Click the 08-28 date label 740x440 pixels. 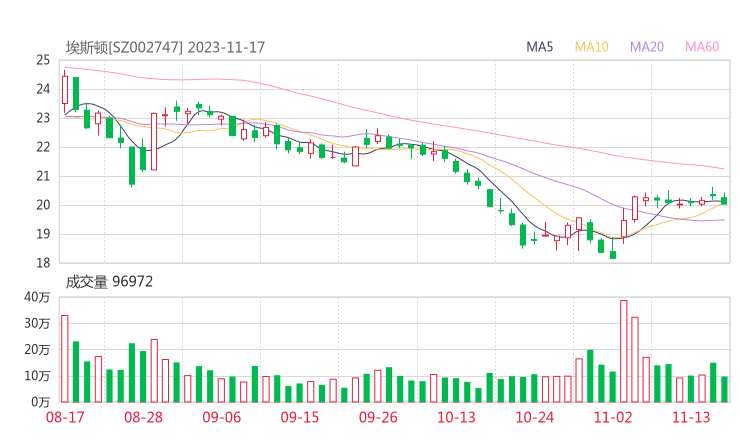click(x=143, y=417)
